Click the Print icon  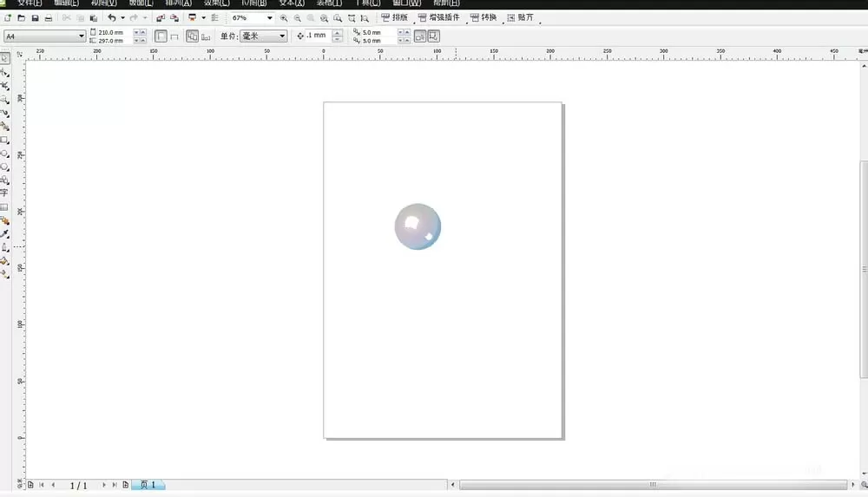click(48, 18)
